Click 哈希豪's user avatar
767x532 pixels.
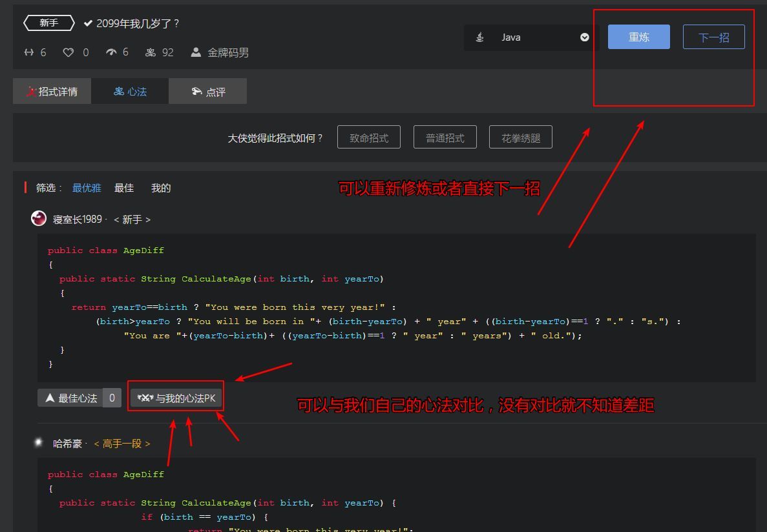(39, 443)
